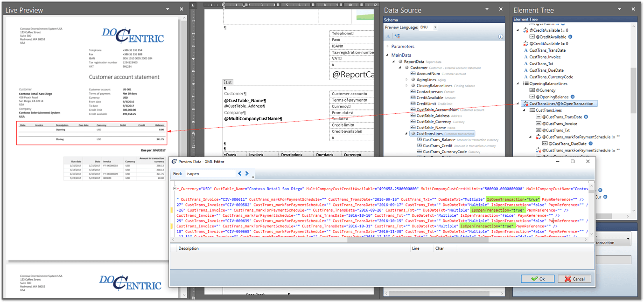Image resolution: width=644 pixels, height=302 pixels.
Task: Click the condition icon on CustTransLines/@IsOpenTransaction
Action: pos(525,103)
